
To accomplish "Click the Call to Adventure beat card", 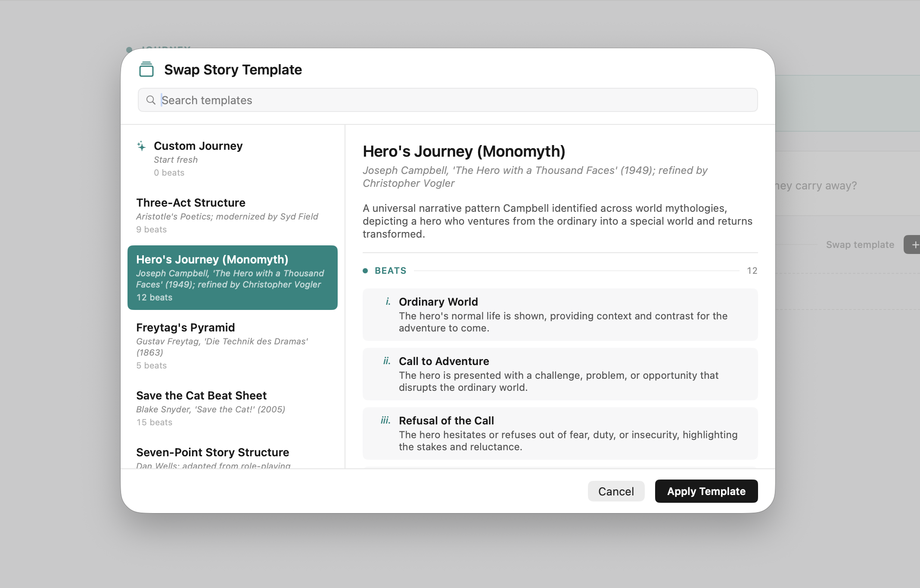I will [x=560, y=374].
